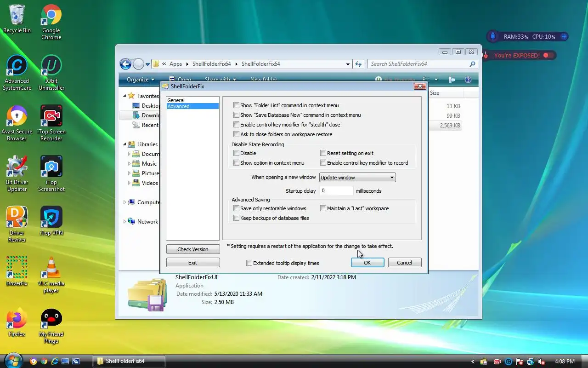
Task: Open recent pages dropdown next to Forward
Action: pyautogui.click(x=148, y=64)
